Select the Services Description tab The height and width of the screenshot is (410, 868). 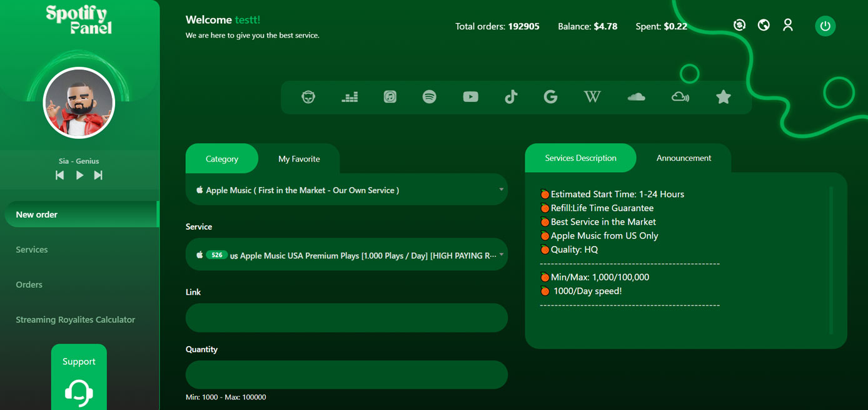click(x=580, y=158)
